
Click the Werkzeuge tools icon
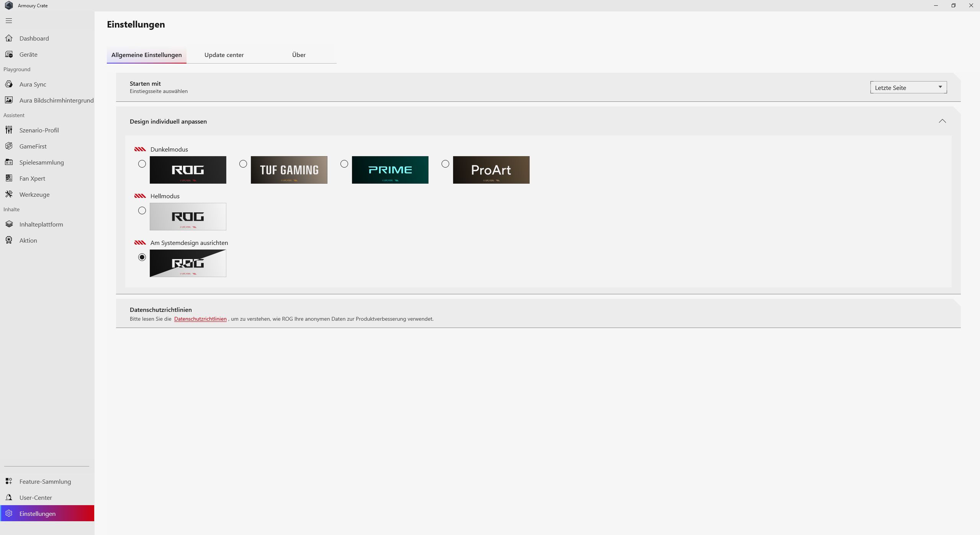9,194
